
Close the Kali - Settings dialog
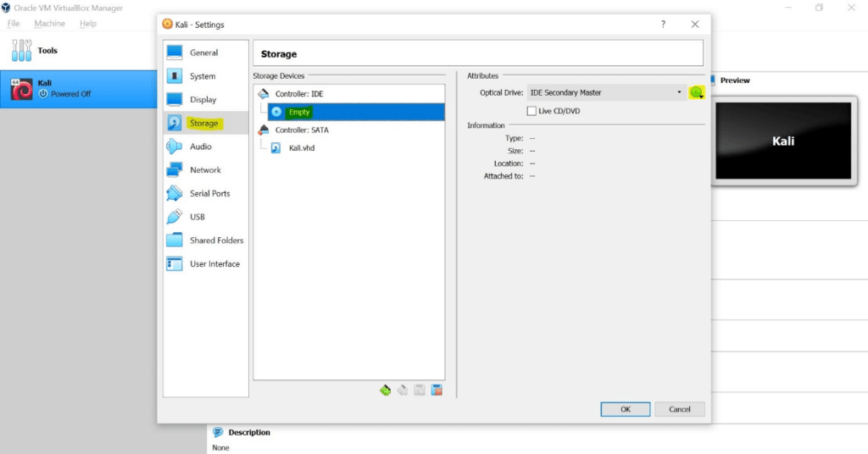(x=695, y=25)
